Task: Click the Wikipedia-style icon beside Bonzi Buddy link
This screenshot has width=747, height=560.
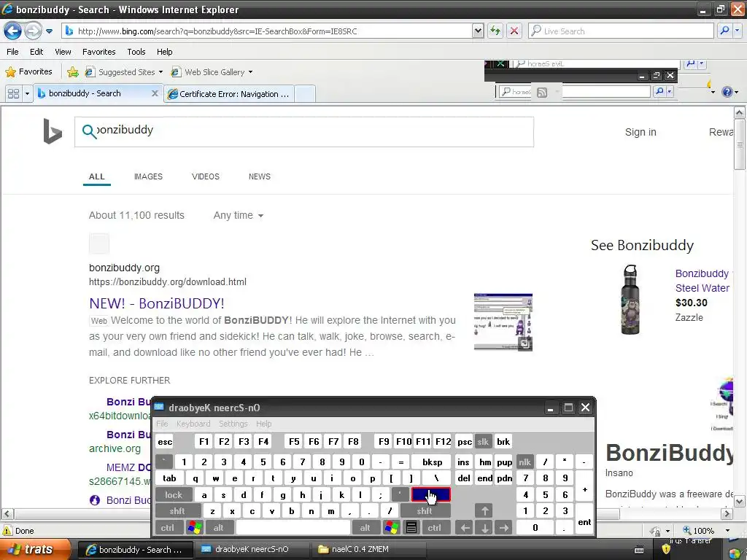Action: (x=95, y=500)
